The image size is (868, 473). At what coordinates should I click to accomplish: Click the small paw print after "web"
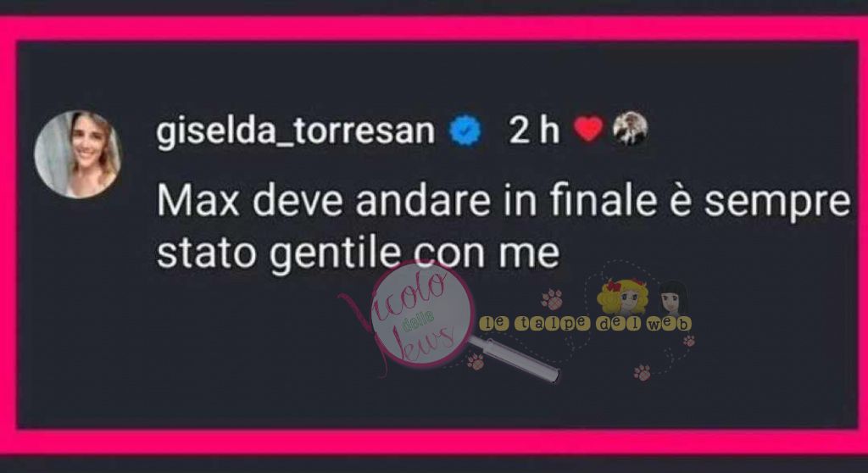point(689,341)
